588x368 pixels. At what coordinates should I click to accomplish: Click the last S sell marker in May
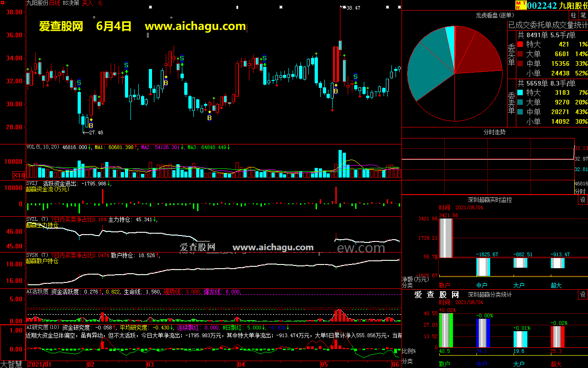tap(356, 77)
